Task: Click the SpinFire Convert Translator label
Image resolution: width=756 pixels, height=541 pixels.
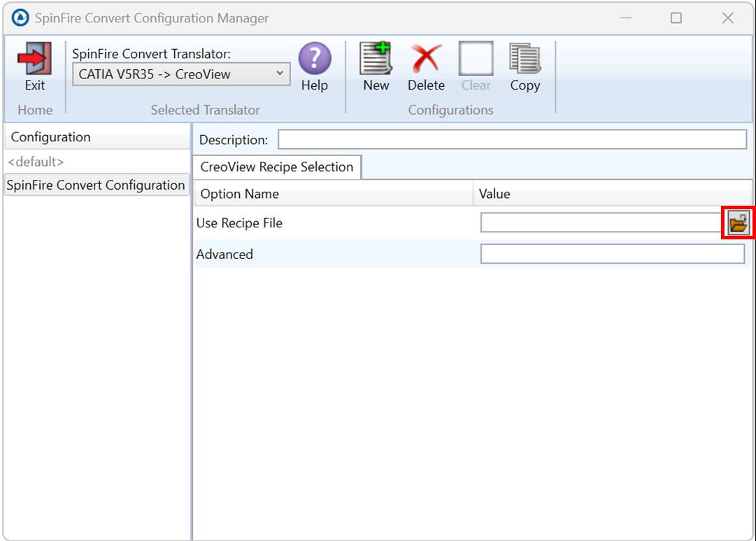Action: [x=151, y=54]
